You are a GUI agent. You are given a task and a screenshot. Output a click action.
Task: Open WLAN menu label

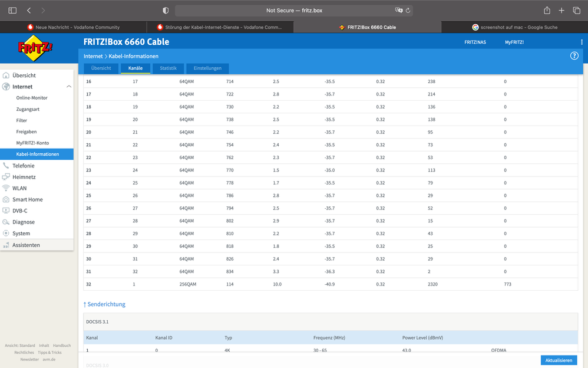[x=19, y=188]
